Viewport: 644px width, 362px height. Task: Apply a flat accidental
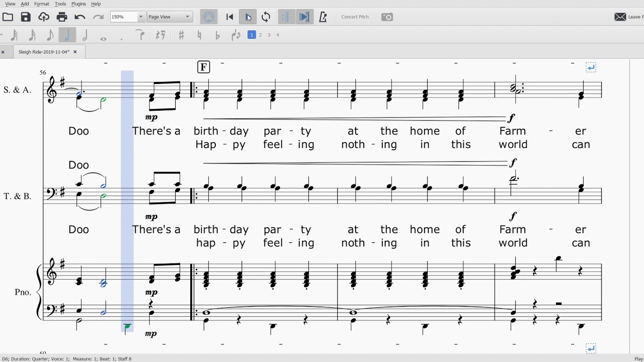[x=217, y=35]
